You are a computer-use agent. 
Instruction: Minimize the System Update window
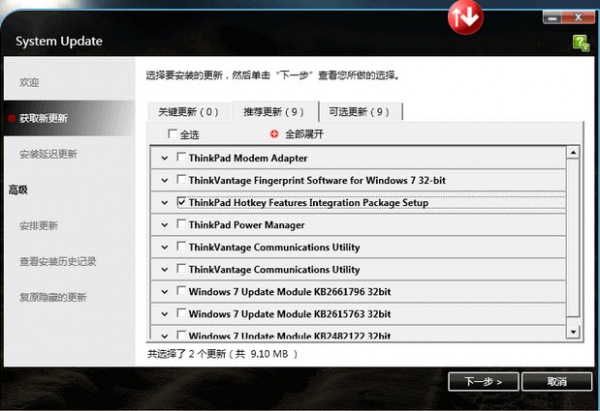pos(552,17)
